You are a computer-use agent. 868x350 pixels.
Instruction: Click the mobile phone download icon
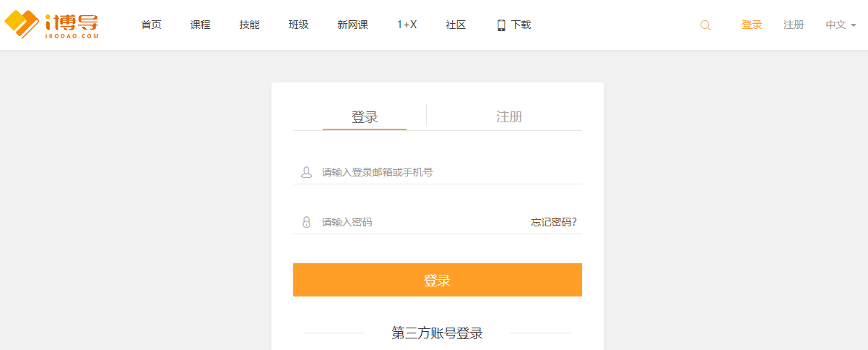point(501,25)
